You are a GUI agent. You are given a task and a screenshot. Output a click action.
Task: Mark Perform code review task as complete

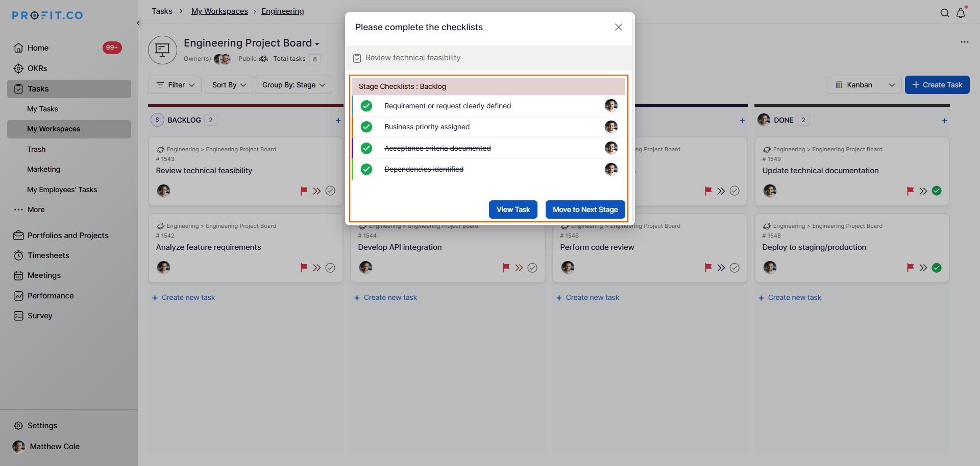coord(734,268)
